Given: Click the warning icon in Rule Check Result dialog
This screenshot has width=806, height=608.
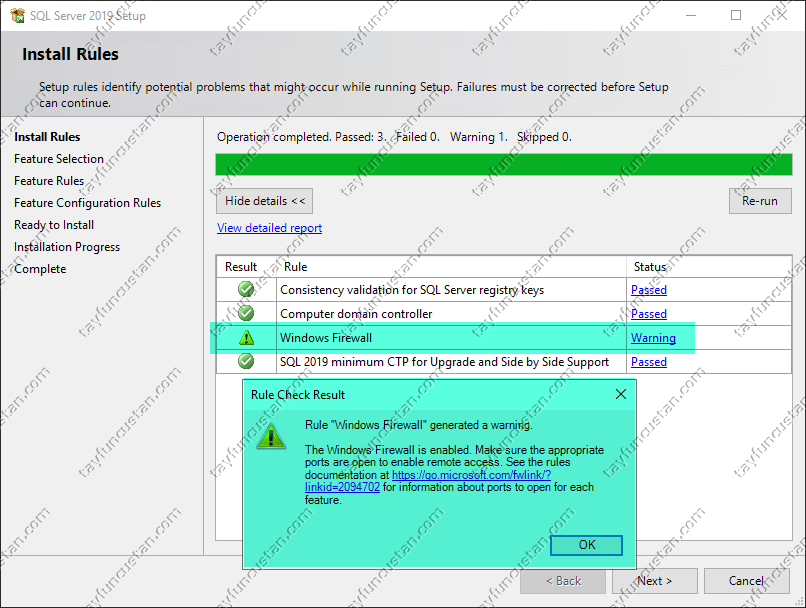Looking at the screenshot, I should point(271,436).
